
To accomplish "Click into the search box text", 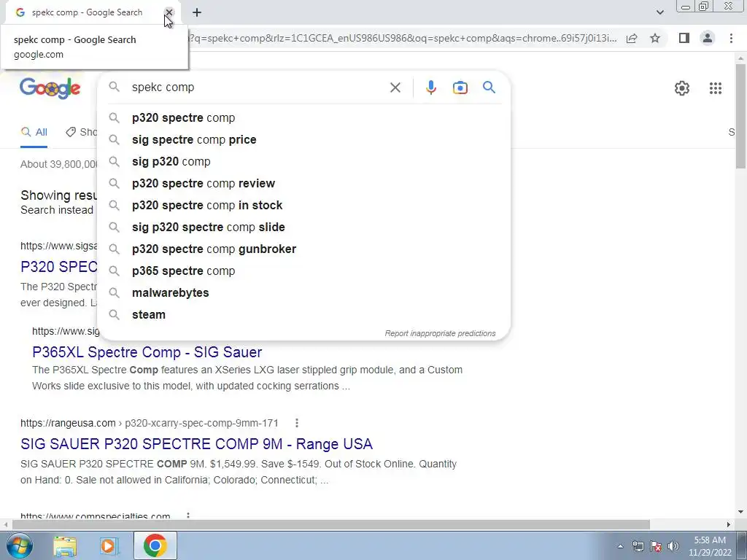I will (x=163, y=87).
